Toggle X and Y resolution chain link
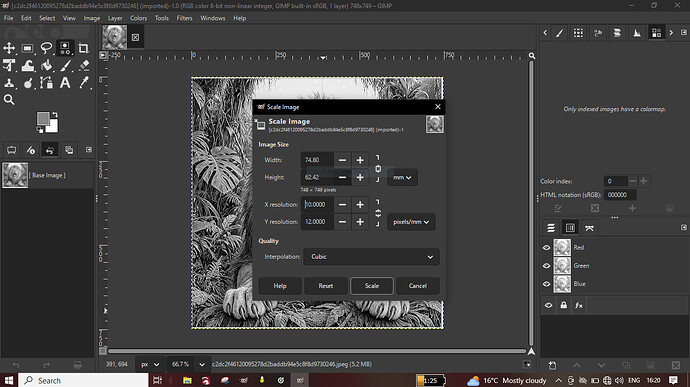Image resolution: width=690 pixels, height=387 pixels. 378,213
